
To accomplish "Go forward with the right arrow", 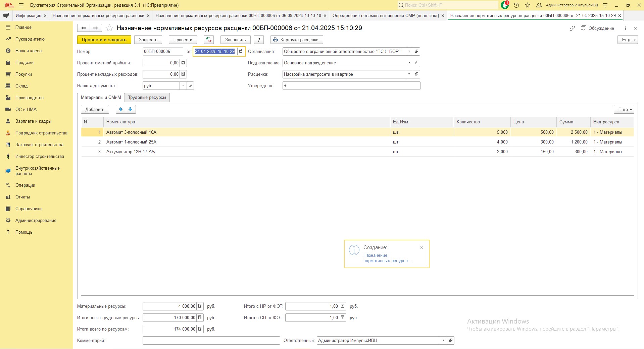I will (96, 28).
